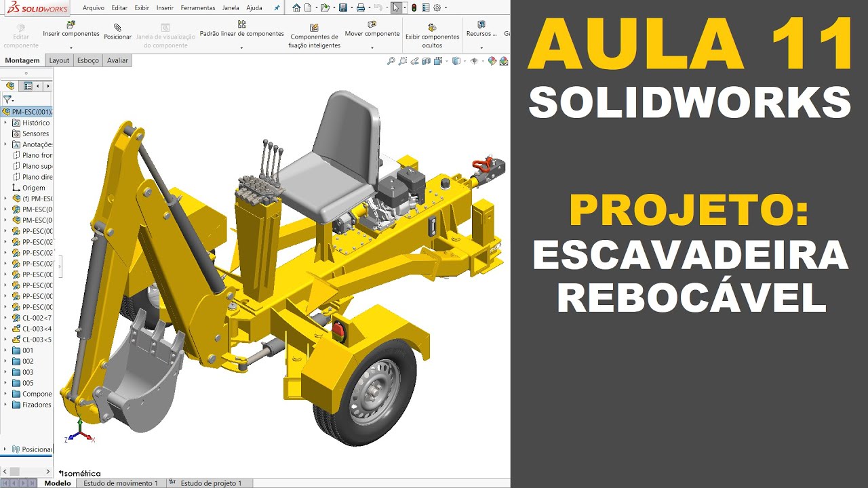Click the feature tree panel collapse handle
Screen dimensions: 868x488
coord(60,268)
